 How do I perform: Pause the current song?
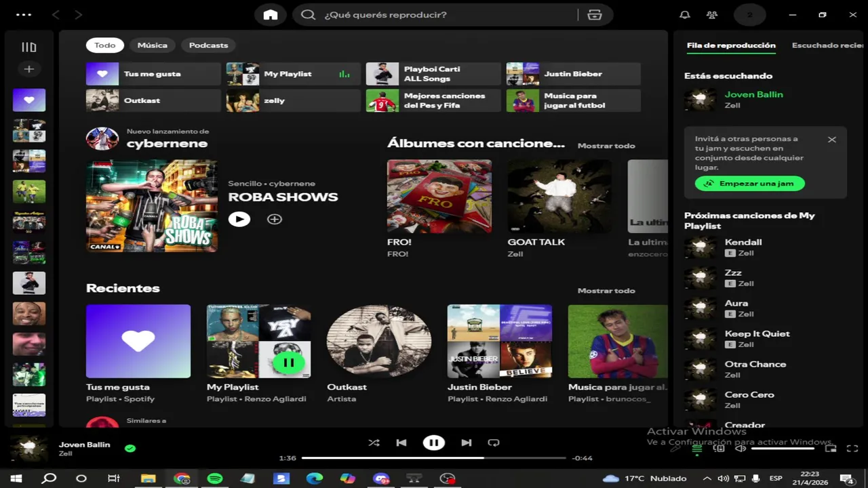pyautogui.click(x=434, y=443)
